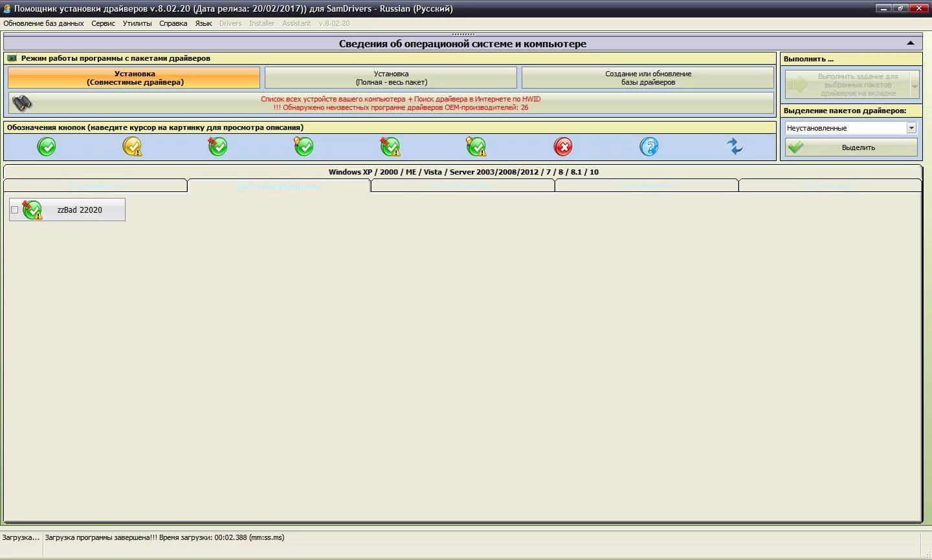Click the greyed Drivers menu item

click(x=230, y=23)
